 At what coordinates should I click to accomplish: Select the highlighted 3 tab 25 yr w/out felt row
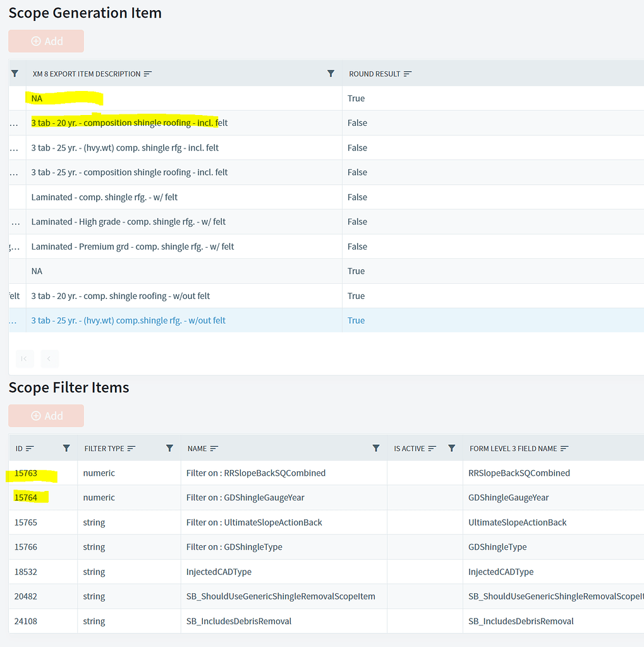[x=128, y=320]
